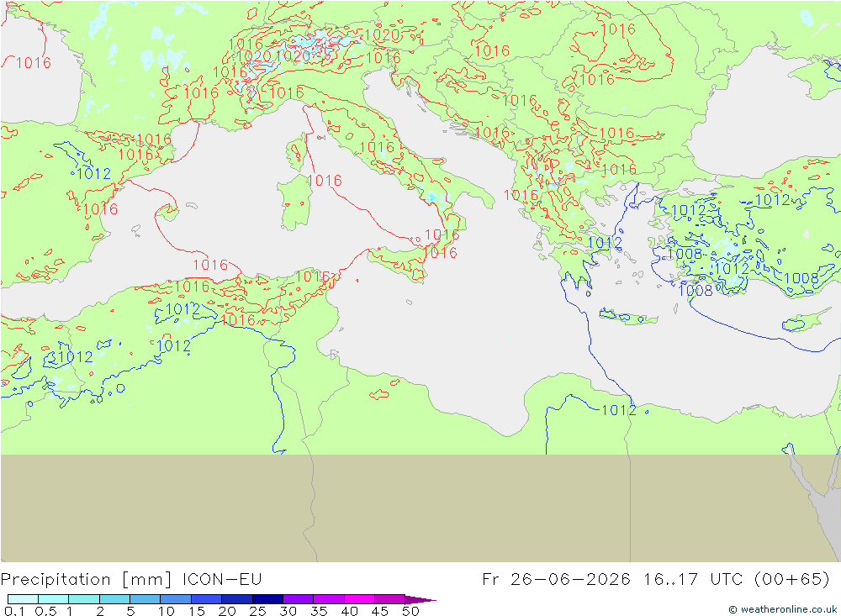Select the 45 mm dark magenta legend swatch
This screenshot has height=616, width=841.
click(x=389, y=599)
